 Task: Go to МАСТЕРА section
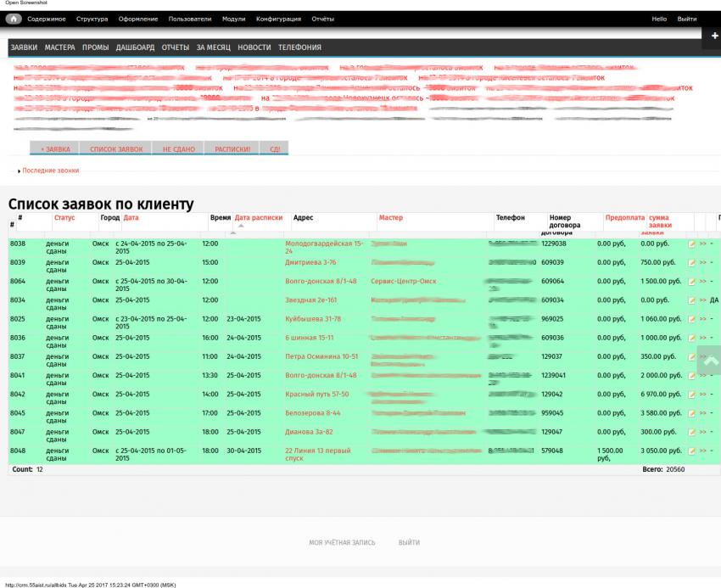[x=59, y=48]
